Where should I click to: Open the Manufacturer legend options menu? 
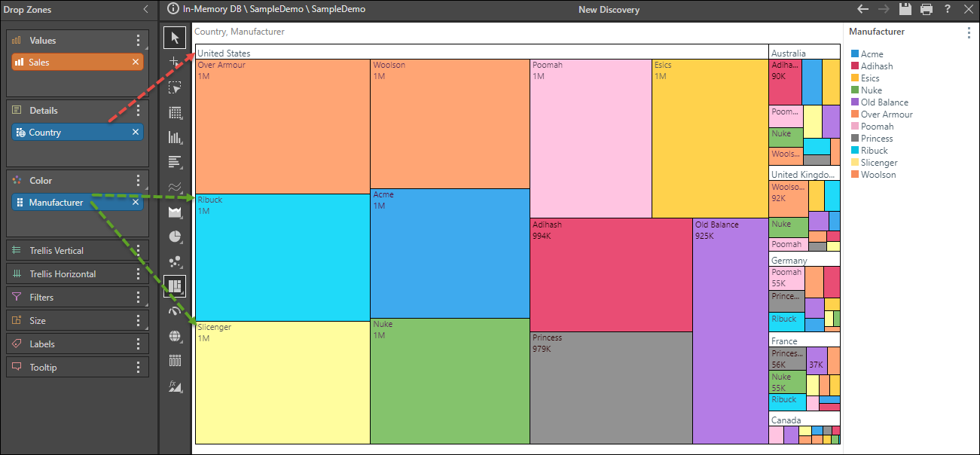969,32
